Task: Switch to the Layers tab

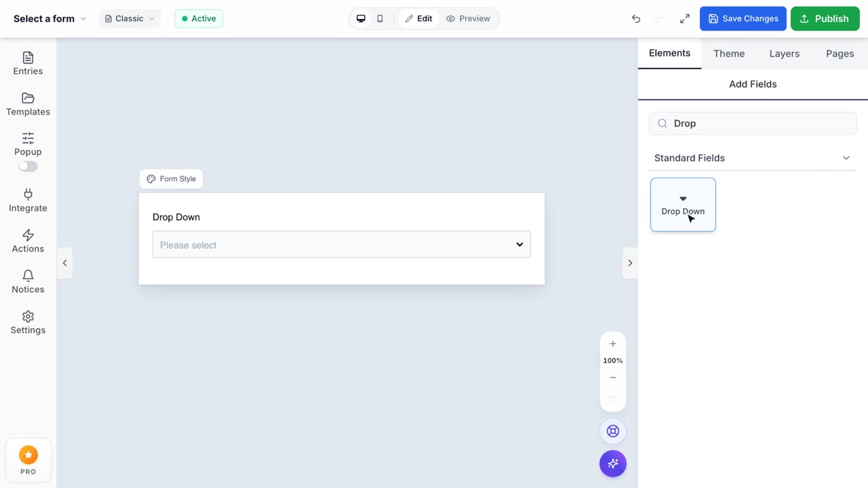Action: click(x=785, y=54)
